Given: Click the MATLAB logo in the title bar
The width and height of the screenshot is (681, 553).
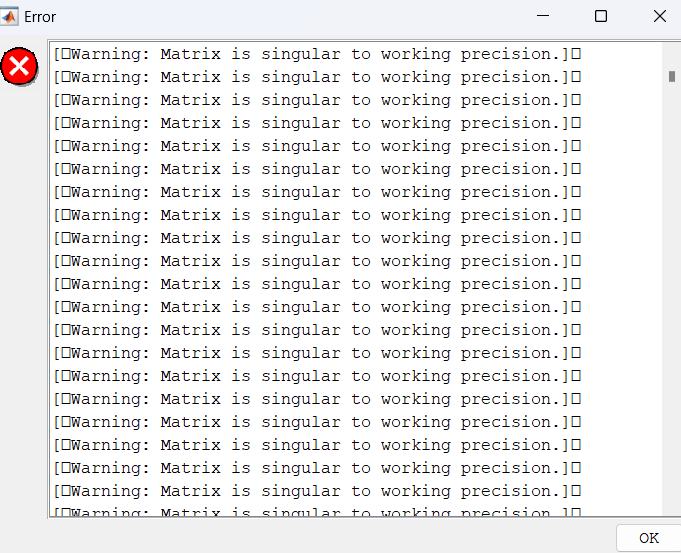Looking at the screenshot, I should [x=9, y=17].
